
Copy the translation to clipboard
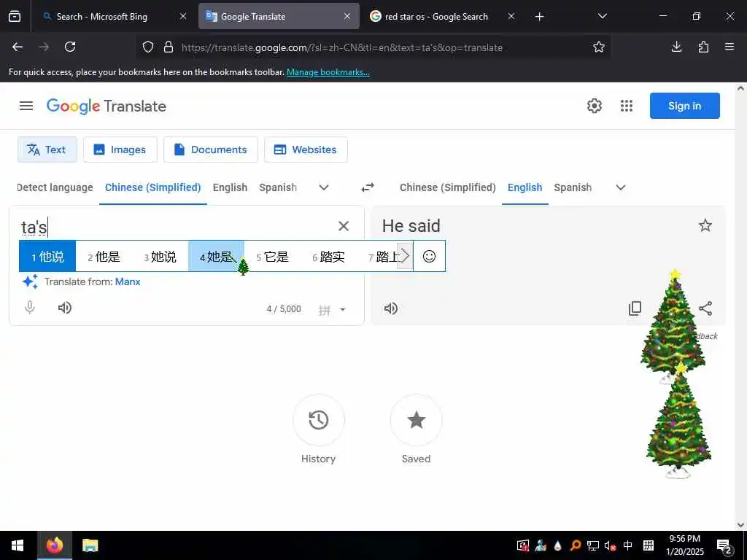click(635, 308)
